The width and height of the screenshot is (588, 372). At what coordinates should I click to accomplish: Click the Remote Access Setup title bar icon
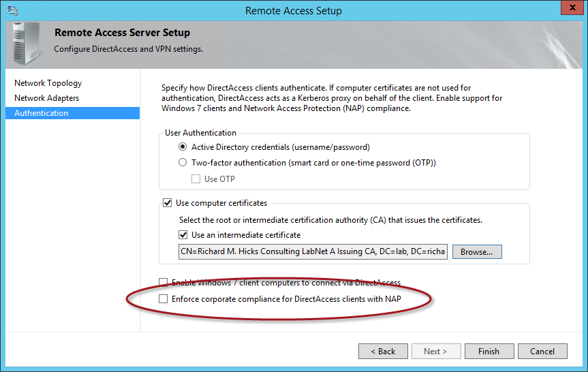(12, 10)
